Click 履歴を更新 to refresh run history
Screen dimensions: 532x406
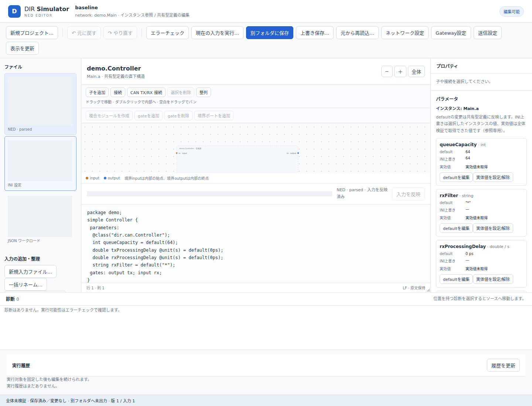(x=503, y=365)
